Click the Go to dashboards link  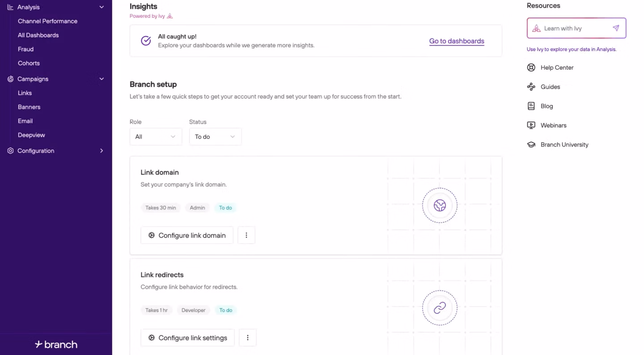(456, 41)
